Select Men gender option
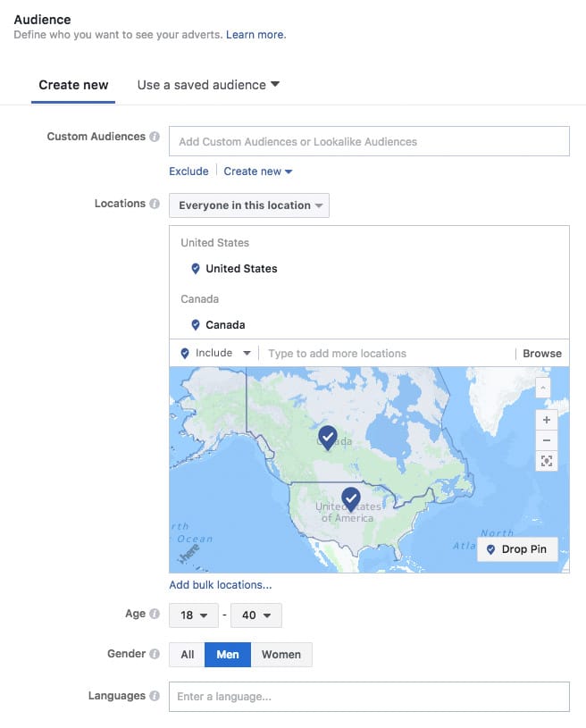586x728 pixels. [x=228, y=655]
